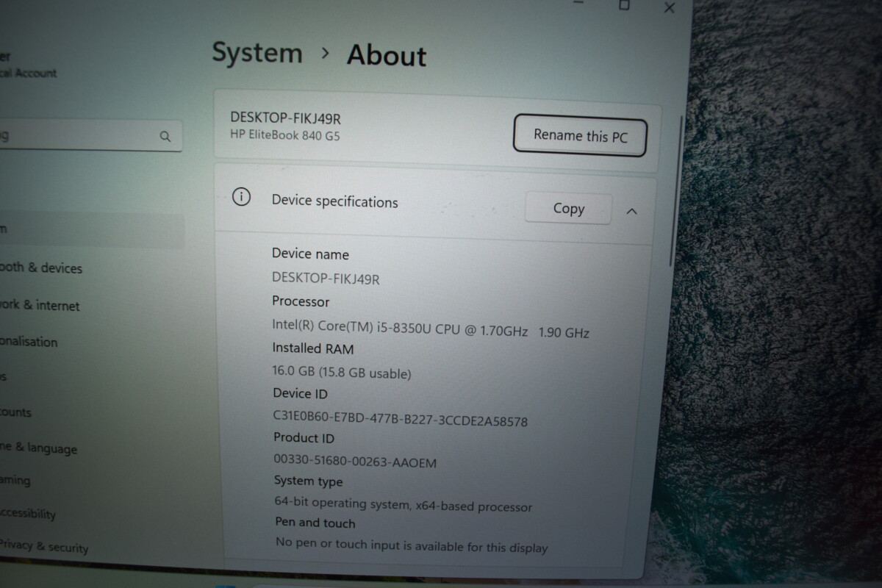The width and height of the screenshot is (882, 588).
Task: Select the Intel Core i5-8350U processor text
Action: [431, 330]
